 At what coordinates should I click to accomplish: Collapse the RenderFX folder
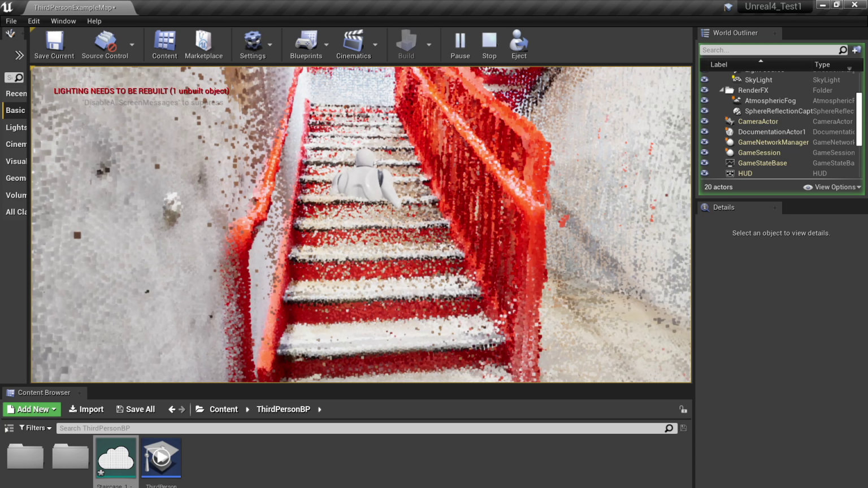722,90
